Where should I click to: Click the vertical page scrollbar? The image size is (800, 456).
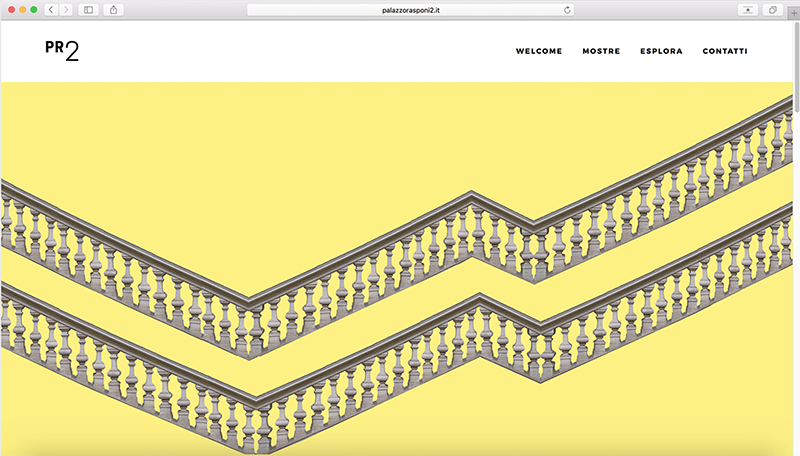click(796, 67)
